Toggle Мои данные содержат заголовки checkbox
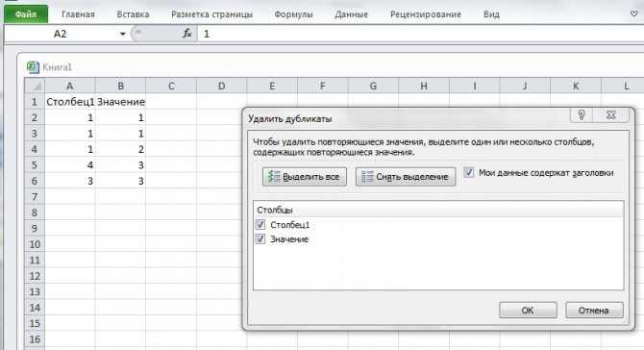Viewport: 644px width, 350px height. pyautogui.click(x=469, y=172)
